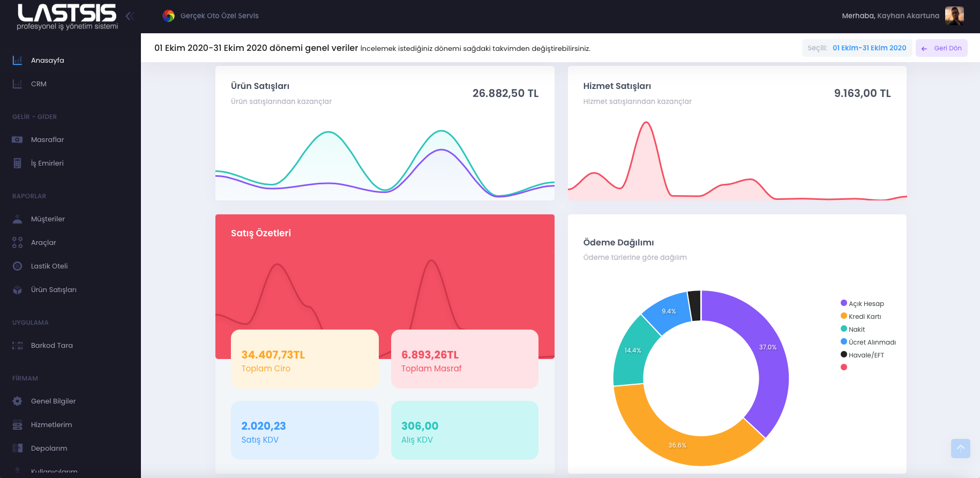Viewport: 980px width, 478px height.
Task: Click the LASTSIS logo
Action: click(x=68, y=17)
